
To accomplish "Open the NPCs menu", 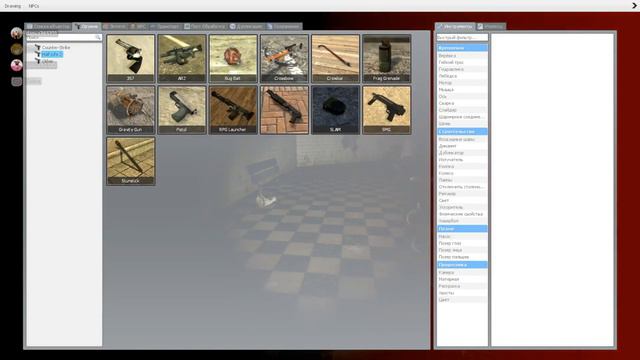I will pyautogui.click(x=34, y=6).
